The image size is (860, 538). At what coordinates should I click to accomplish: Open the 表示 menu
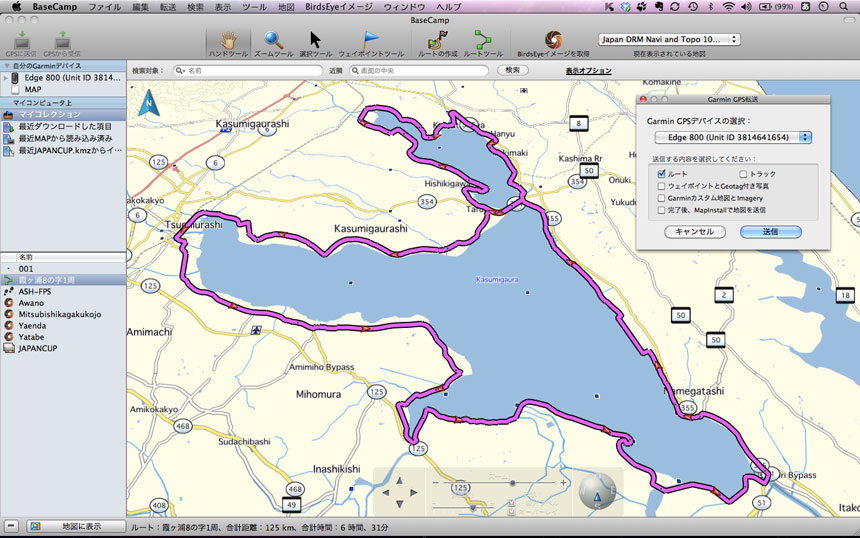[223, 7]
